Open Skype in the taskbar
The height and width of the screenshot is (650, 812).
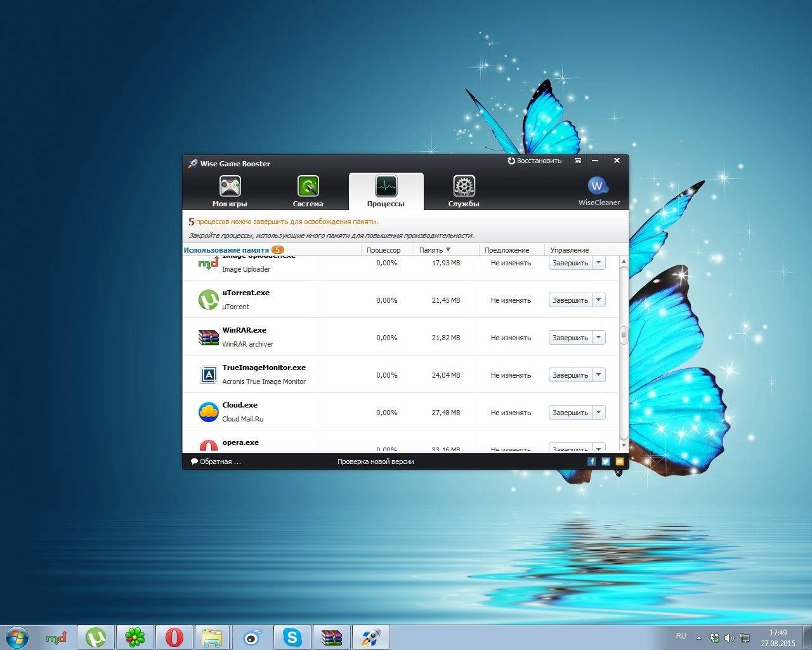pos(292,637)
